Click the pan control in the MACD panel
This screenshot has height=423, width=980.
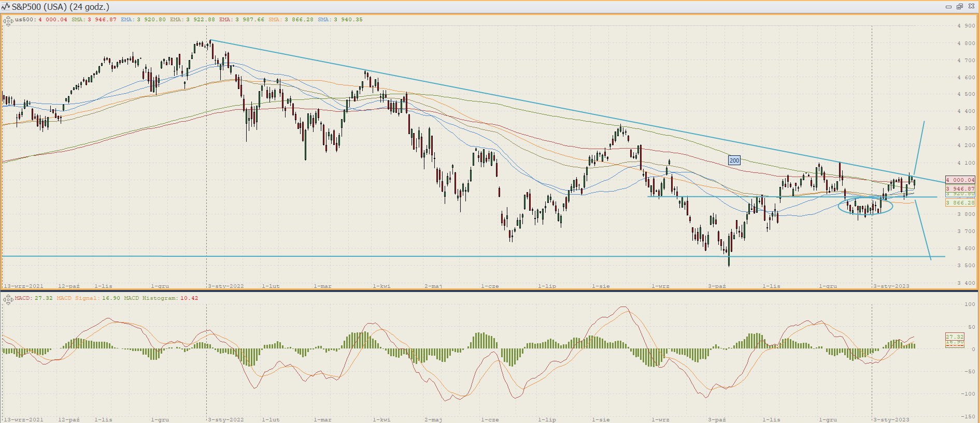[8, 299]
